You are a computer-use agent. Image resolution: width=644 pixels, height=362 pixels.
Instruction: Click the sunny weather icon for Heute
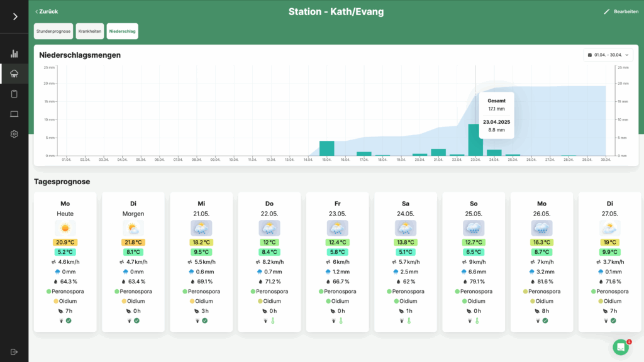pos(65,228)
